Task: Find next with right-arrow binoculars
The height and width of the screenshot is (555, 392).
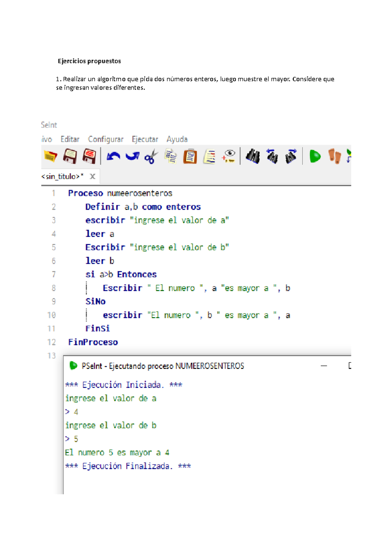Action: tap(291, 156)
